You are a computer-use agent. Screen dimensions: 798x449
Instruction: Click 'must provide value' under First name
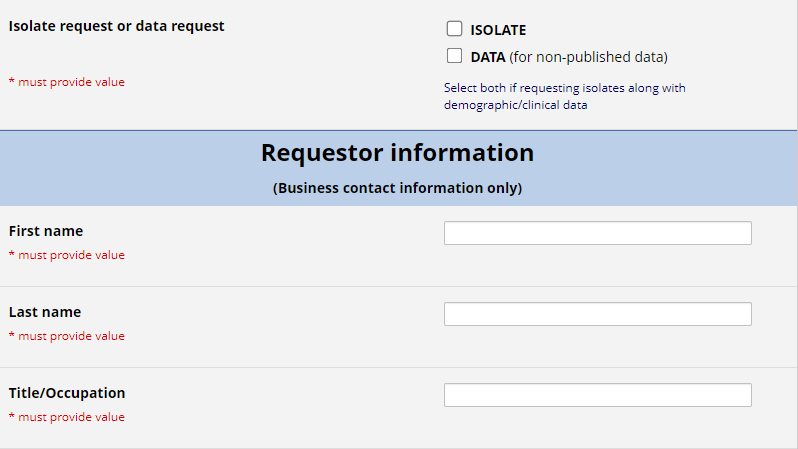coord(67,255)
